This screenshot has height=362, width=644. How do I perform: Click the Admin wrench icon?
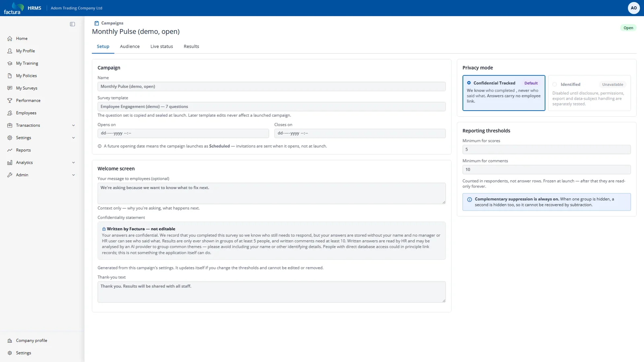pos(10,175)
